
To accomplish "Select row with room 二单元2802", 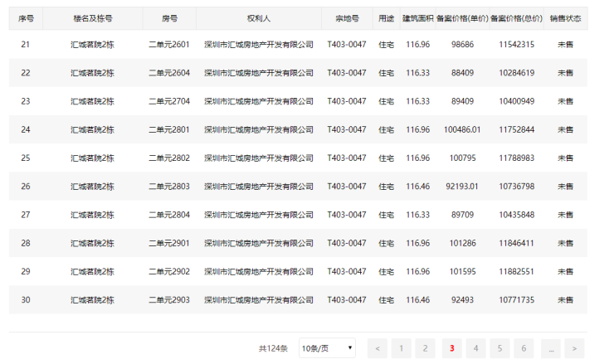I will 168,158.
